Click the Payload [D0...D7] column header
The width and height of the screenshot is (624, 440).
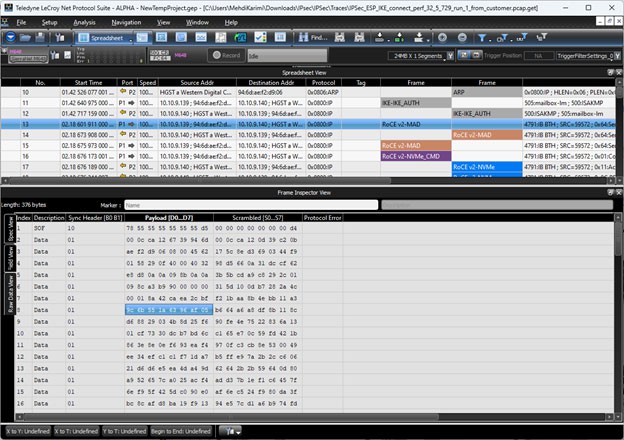coord(169,218)
